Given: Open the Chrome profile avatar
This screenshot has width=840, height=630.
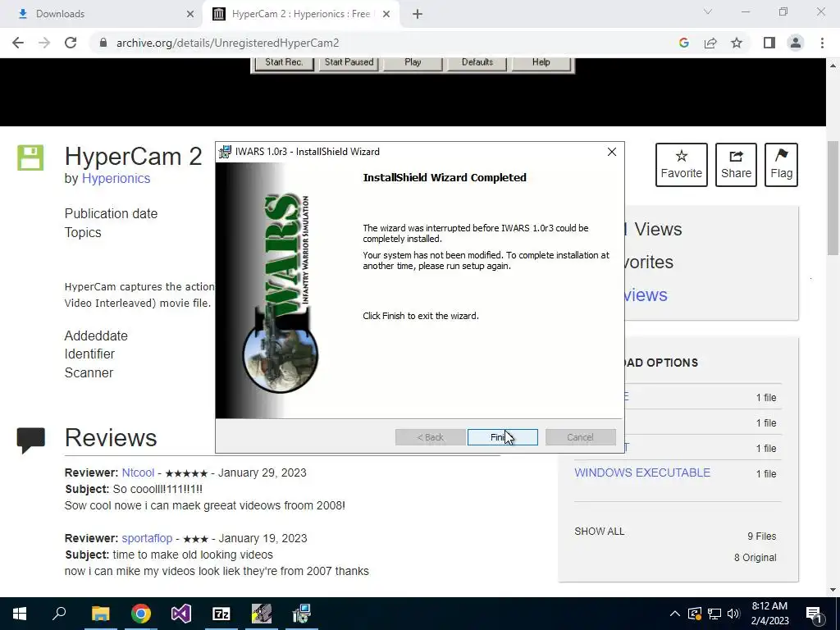Looking at the screenshot, I should [x=796, y=43].
